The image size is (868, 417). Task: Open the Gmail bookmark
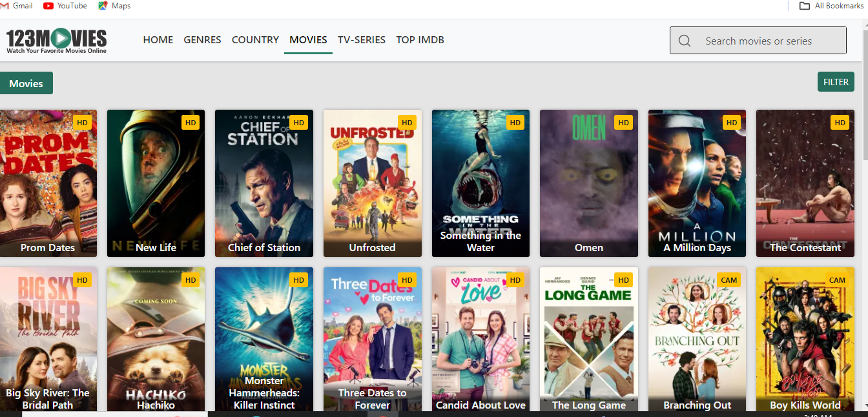[17, 6]
